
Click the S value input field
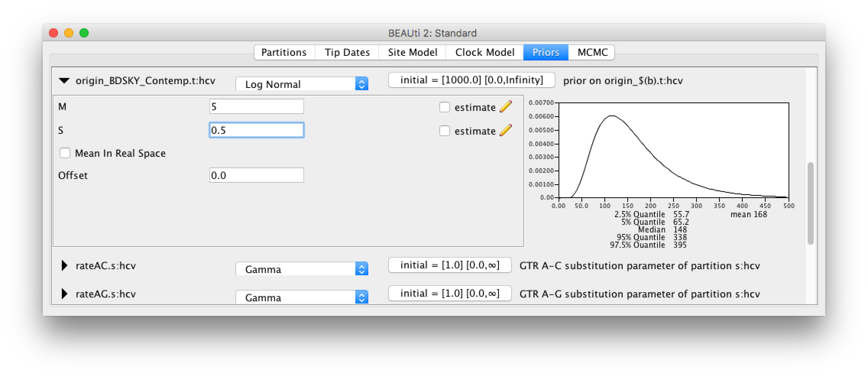pos(257,130)
